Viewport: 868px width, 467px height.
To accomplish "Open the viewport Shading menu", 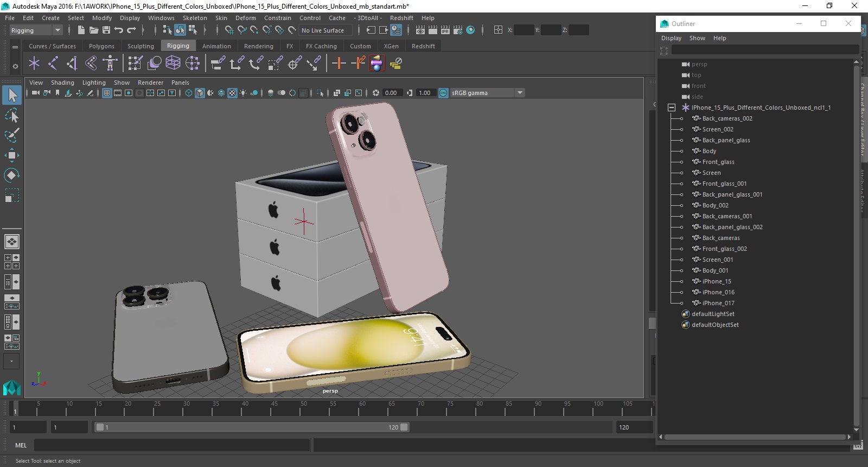I will click(62, 83).
